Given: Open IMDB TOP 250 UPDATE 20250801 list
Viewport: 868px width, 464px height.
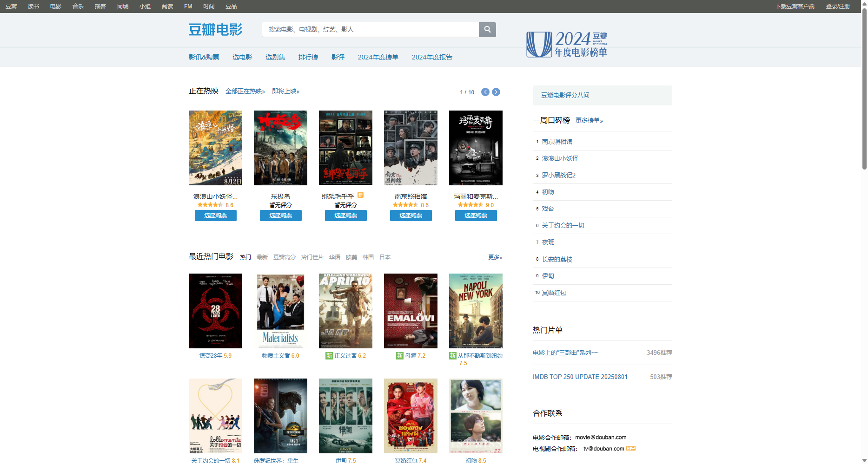Looking at the screenshot, I should pyautogui.click(x=580, y=377).
